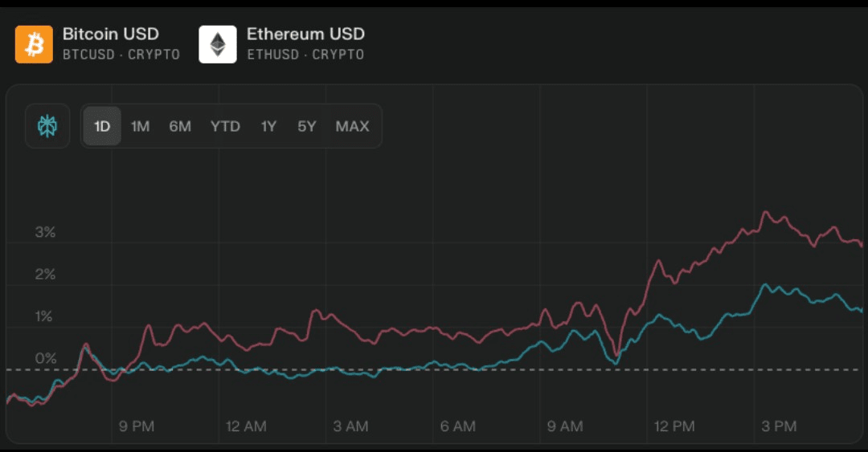Display the MAX time range

point(352,126)
